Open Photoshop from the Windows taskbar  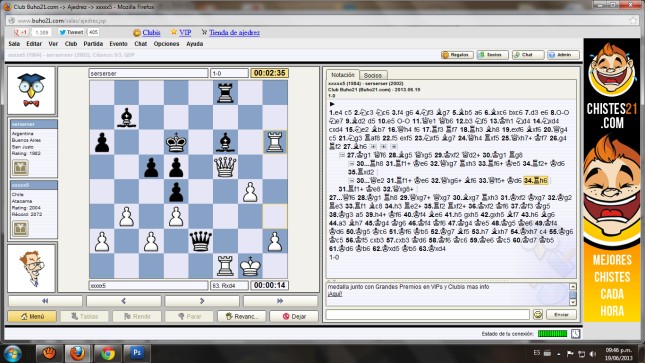click(137, 353)
